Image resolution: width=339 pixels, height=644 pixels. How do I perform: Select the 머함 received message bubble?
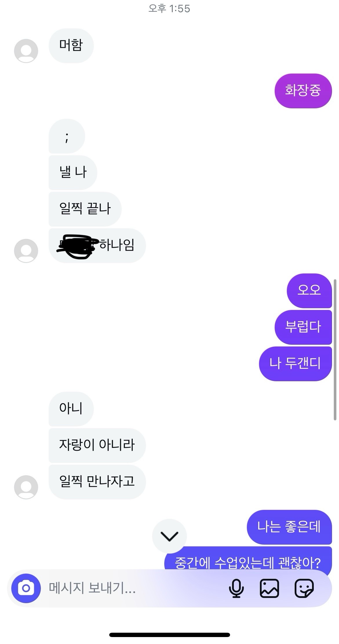pyautogui.click(x=71, y=45)
